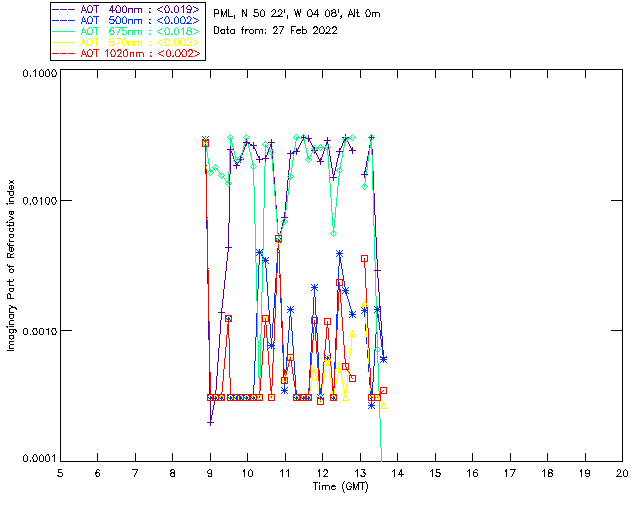Click the x-axis tick label 12

coord(322,473)
